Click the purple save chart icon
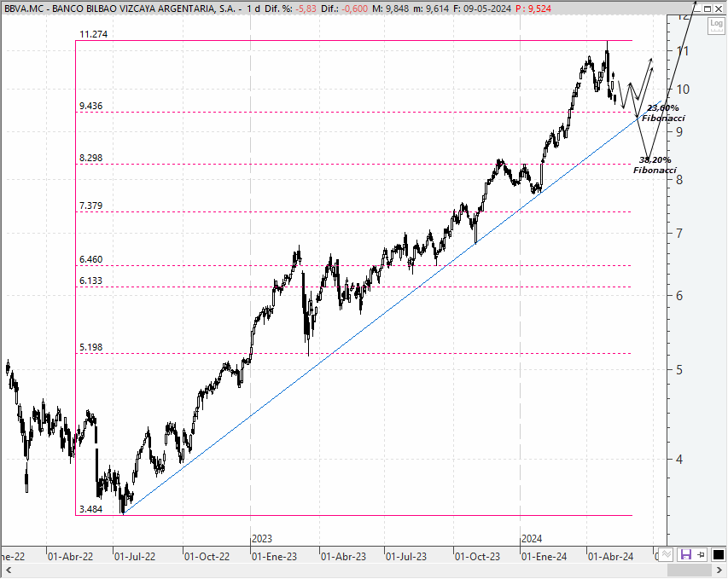This screenshot has width=728, height=579. pos(685,554)
